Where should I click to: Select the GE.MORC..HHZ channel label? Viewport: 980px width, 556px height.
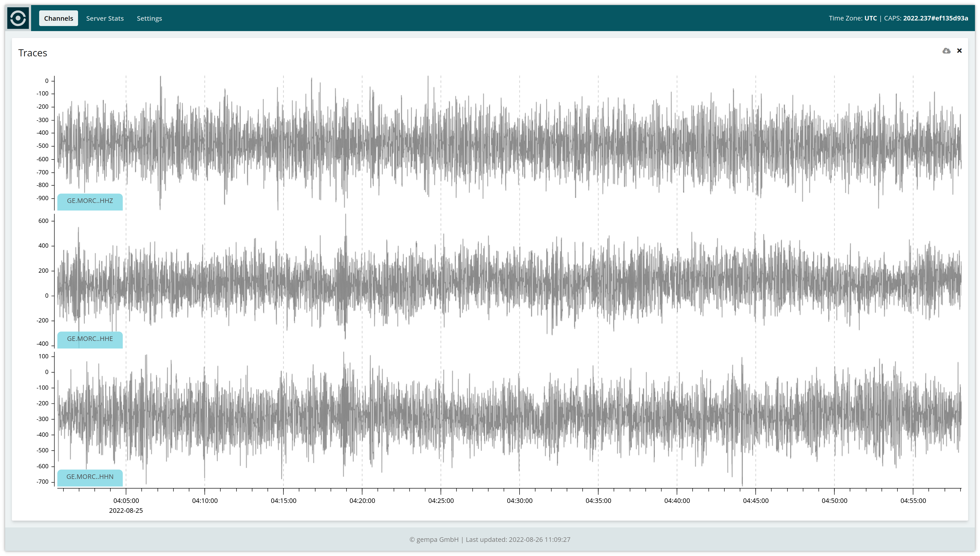[x=90, y=201]
